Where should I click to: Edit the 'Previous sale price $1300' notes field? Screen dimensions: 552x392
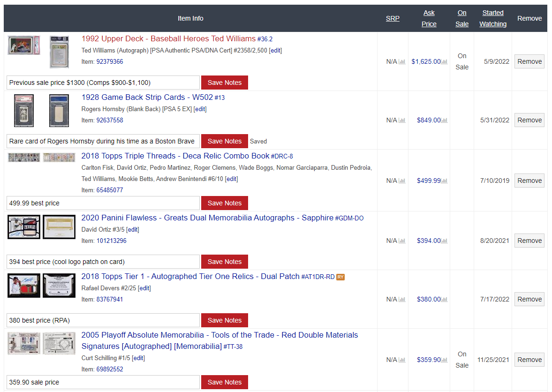[103, 83]
